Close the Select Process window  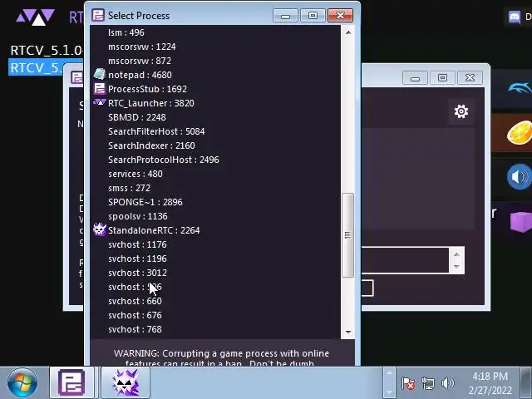click(x=340, y=16)
